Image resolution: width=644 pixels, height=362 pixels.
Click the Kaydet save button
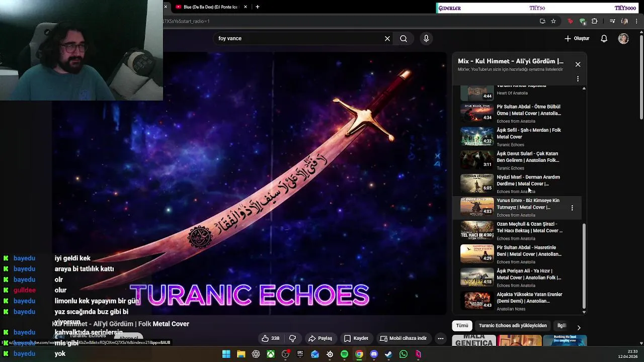point(356,338)
